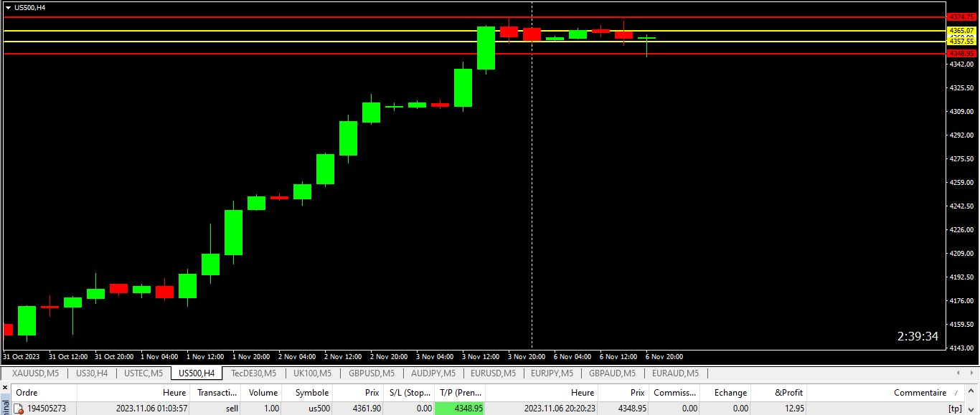Click the '2 Nov 12:00' time axis label
Screen dimensions: 980x415
coord(344,357)
